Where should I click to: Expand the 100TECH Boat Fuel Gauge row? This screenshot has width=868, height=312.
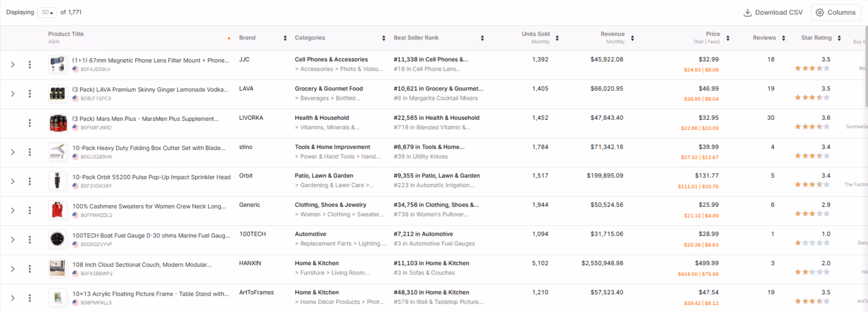coord(13,240)
